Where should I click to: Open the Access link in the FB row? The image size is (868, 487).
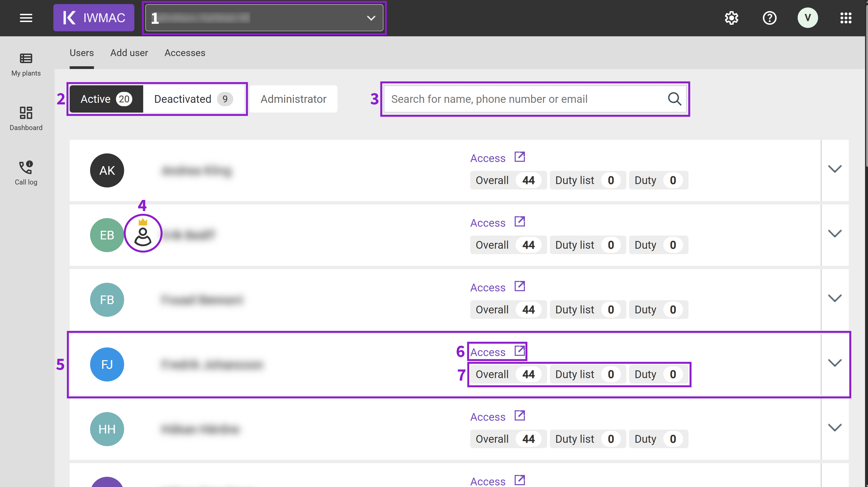point(488,288)
